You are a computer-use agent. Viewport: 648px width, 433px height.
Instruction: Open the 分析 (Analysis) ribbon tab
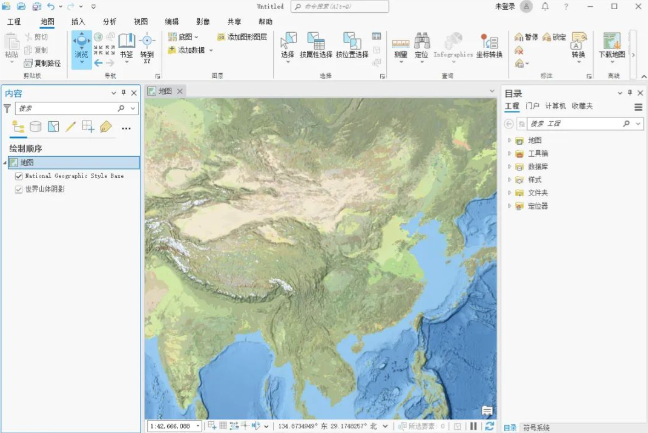coord(109,21)
